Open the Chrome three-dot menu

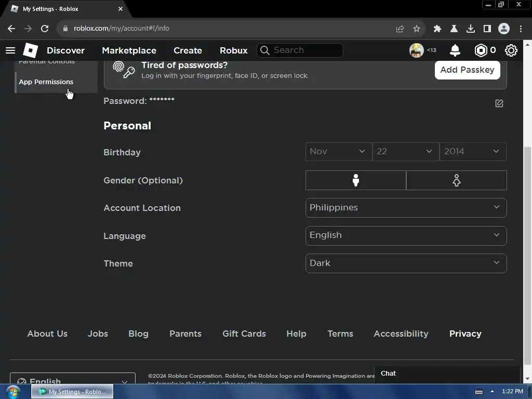[521, 29]
